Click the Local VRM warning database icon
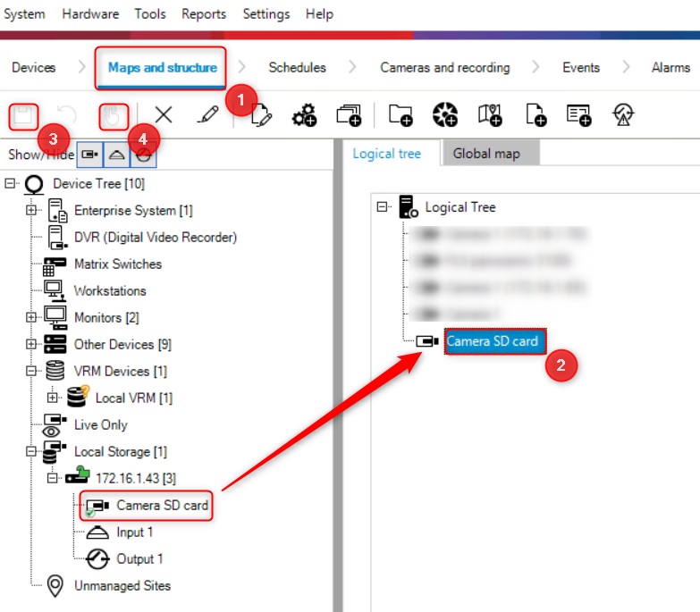Screen dimensions: 700x612 pyautogui.click(x=78, y=396)
